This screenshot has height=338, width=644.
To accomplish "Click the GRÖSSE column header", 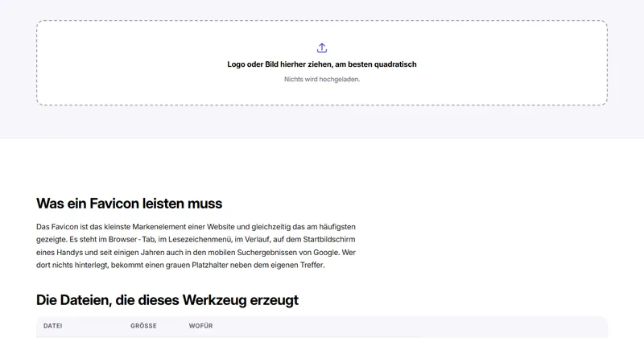I will point(144,326).
